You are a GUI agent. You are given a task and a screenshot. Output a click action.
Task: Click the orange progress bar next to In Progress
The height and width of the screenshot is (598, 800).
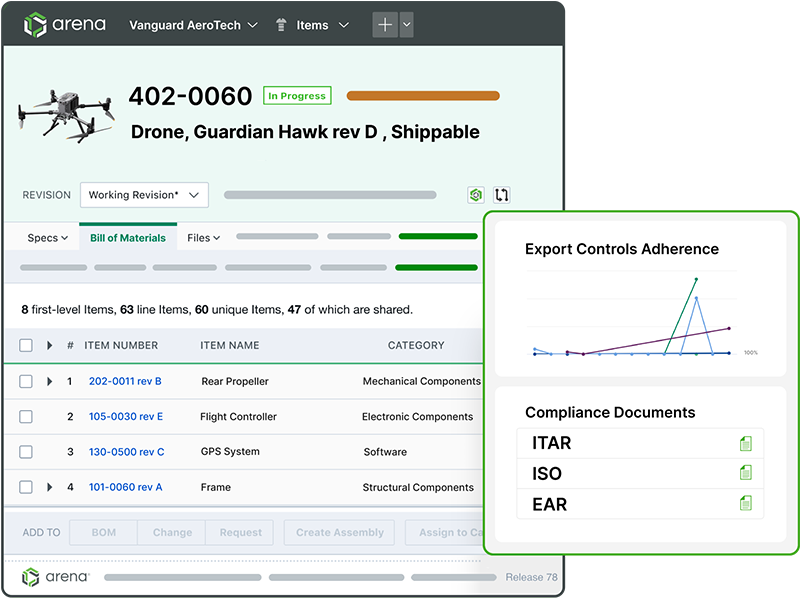pos(423,95)
